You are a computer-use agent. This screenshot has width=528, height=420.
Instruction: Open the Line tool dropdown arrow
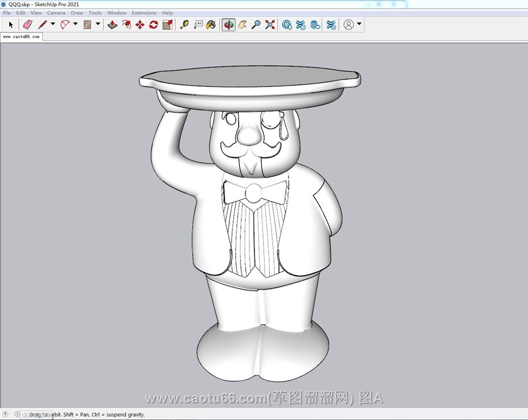pos(53,24)
